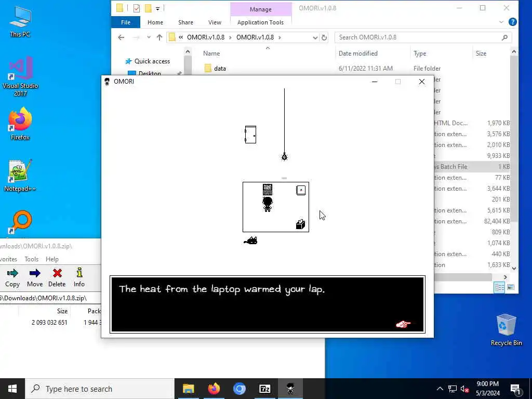Open the notification center icon
This screenshot has width=532, height=399.
[x=515, y=389]
